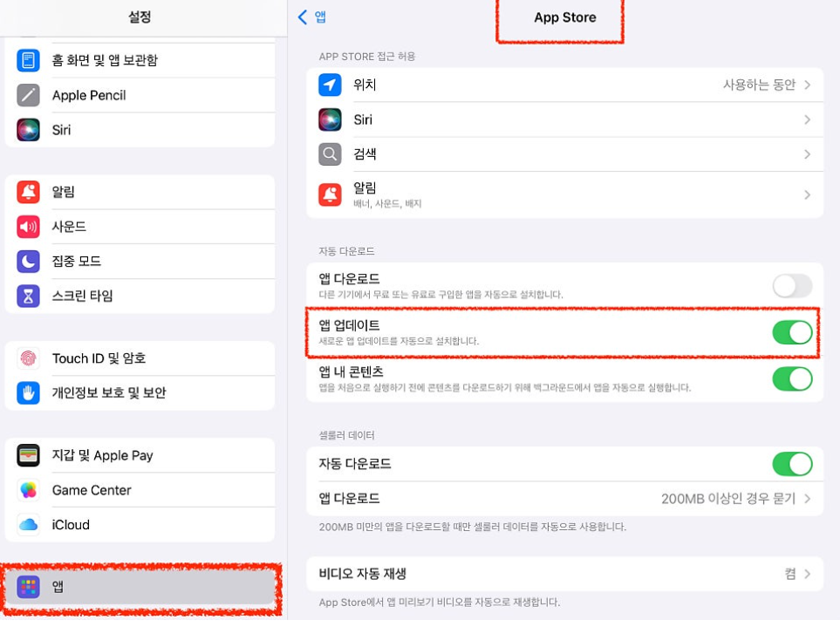Image resolution: width=840 pixels, height=627 pixels.
Task: Open 검색 row chevron
Action: [808, 154]
